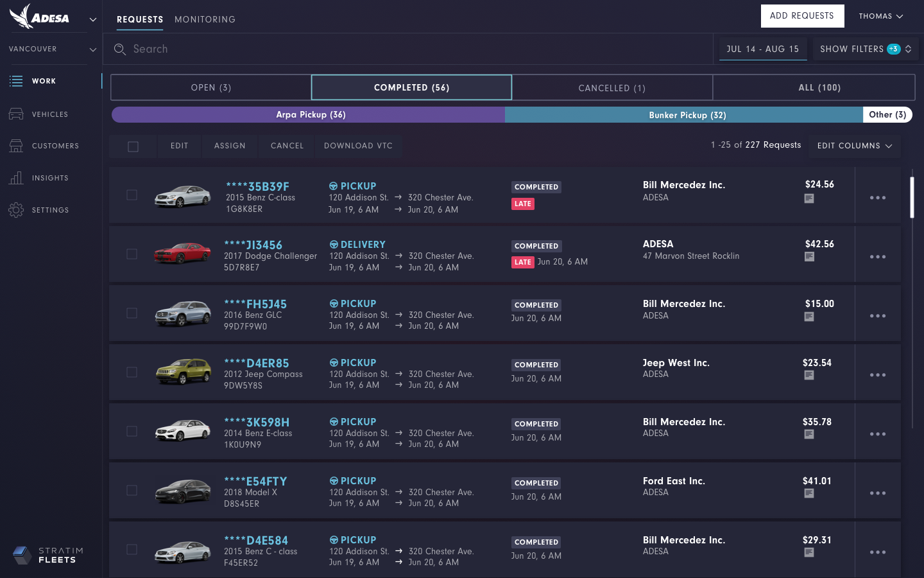Screen dimensions: 924x578
Task: Open Insights chart icon in sidebar
Action: (16, 178)
